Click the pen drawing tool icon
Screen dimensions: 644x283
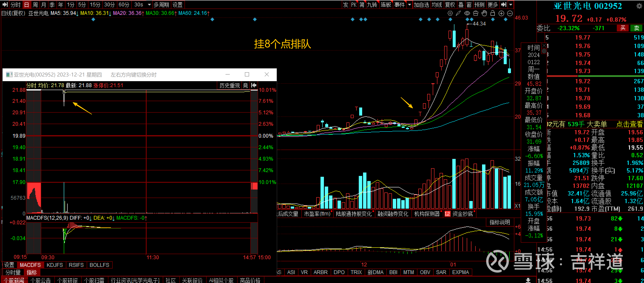coord(458,13)
